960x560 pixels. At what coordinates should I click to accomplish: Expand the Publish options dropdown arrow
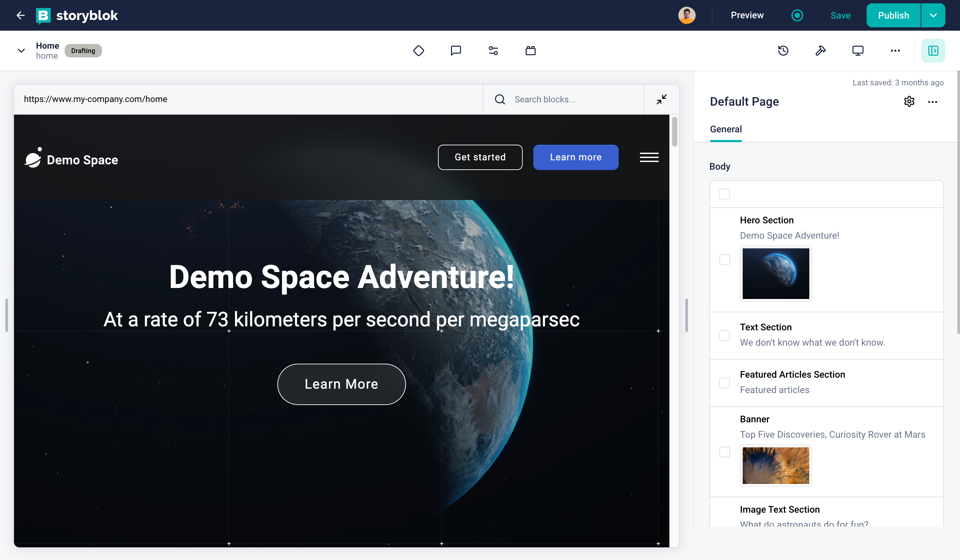pos(933,15)
